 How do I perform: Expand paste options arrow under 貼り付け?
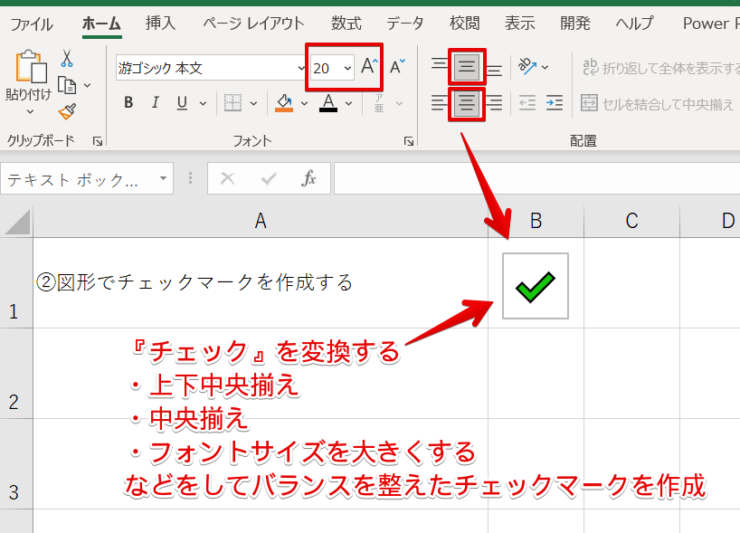(30, 112)
